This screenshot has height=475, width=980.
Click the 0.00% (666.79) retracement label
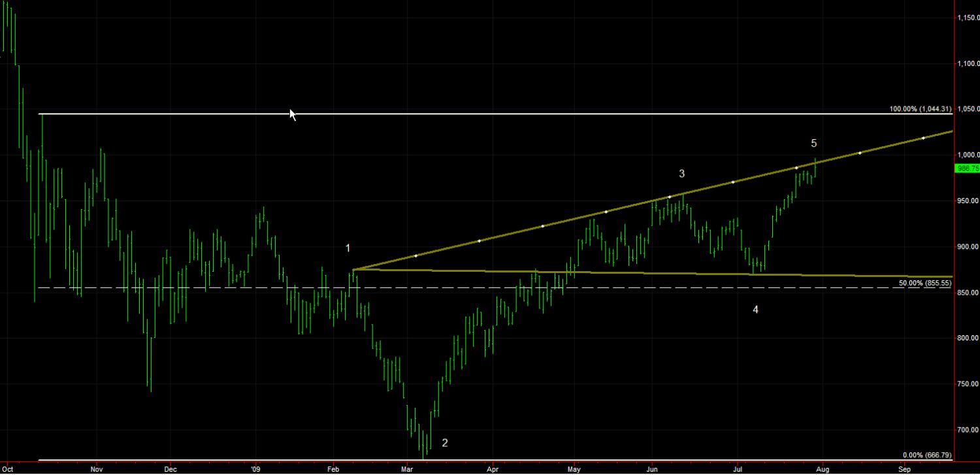click(927, 455)
